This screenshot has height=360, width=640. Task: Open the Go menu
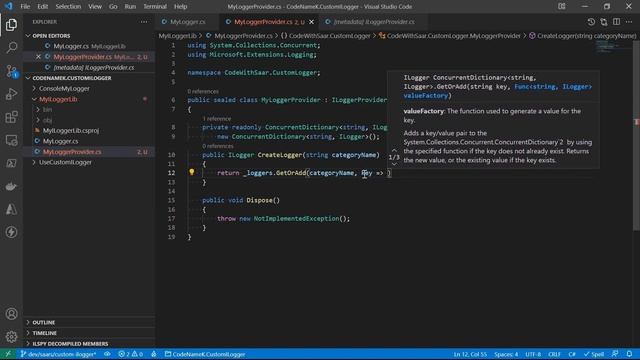coord(113,7)
